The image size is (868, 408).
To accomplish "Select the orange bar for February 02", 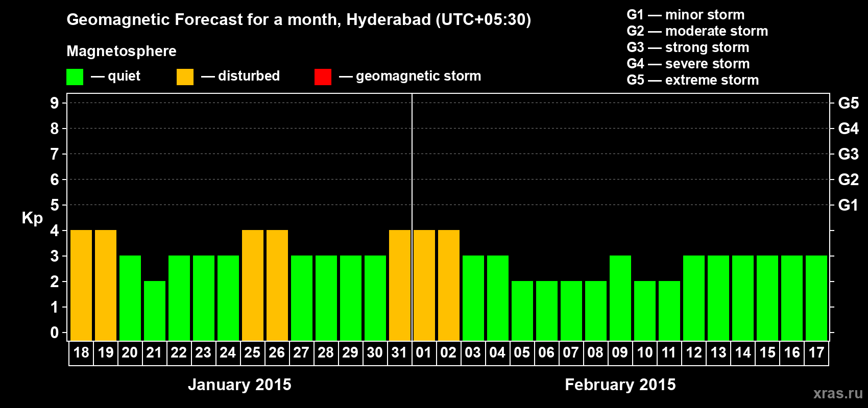I will coord(449,286).
